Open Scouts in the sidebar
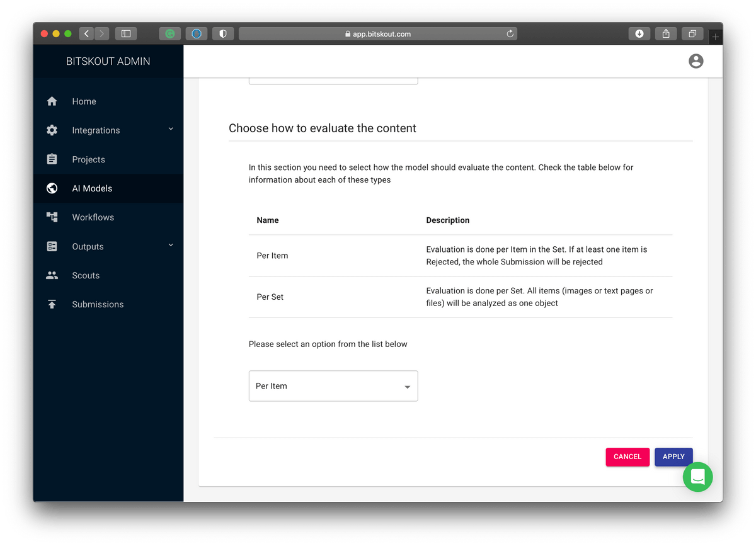756x546 pixels. coord(108,275)
